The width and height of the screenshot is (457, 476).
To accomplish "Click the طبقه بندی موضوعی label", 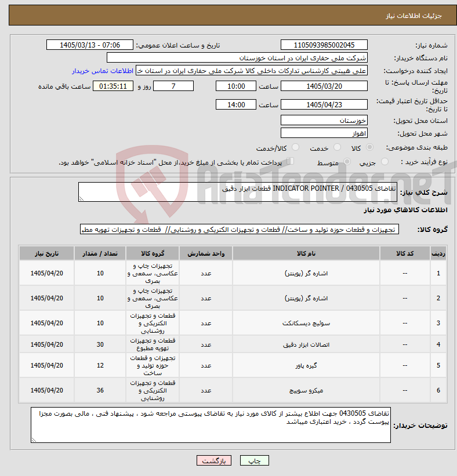I will coord(417,148).
